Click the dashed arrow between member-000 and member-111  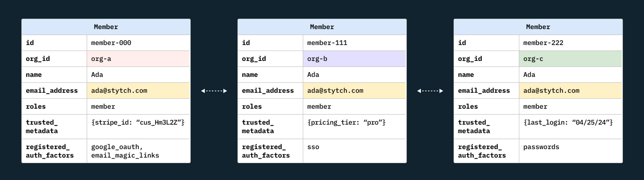[x=214, y=91]
